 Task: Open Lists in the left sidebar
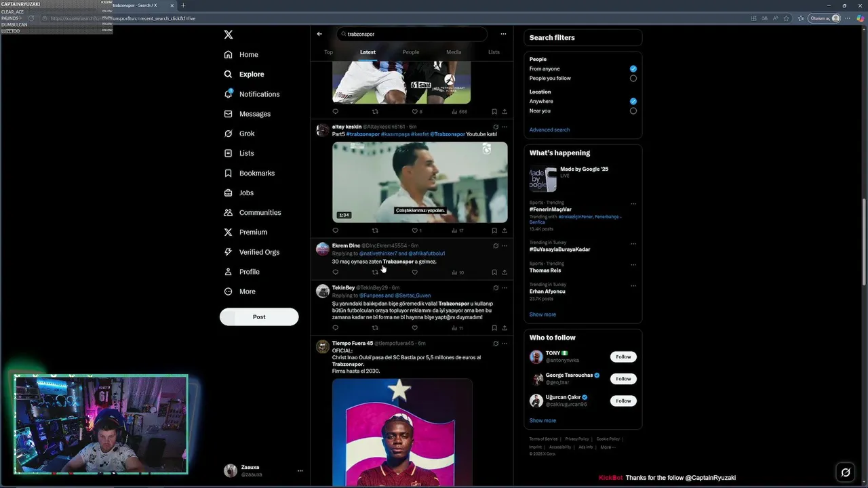pos(239,153)
